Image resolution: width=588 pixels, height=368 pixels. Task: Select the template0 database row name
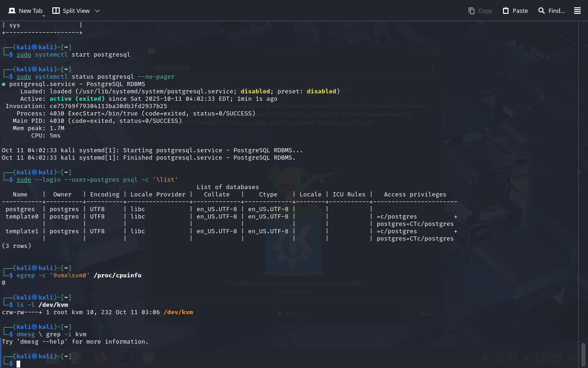coord(22,217)
